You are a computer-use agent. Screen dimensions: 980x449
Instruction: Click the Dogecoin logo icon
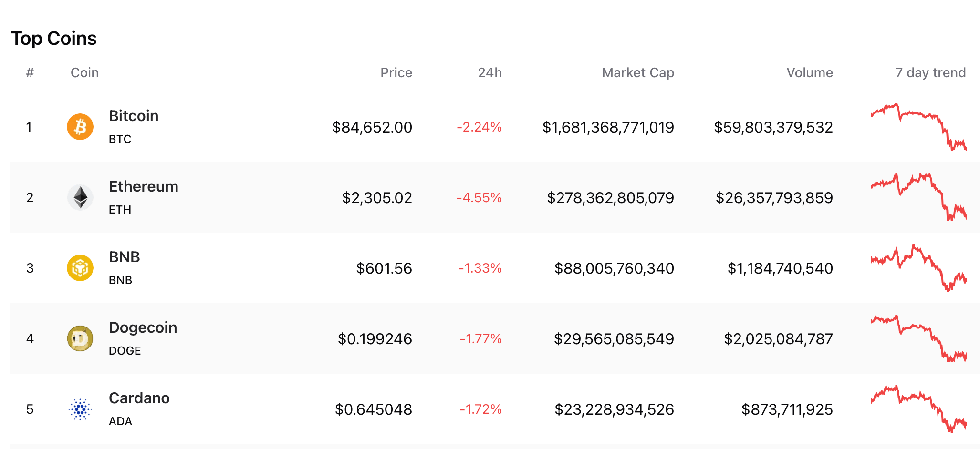click(80, 338)
